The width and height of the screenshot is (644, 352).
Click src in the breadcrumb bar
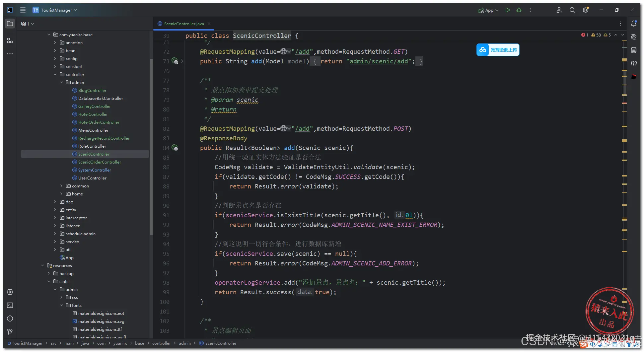click(x=53, y=343)
